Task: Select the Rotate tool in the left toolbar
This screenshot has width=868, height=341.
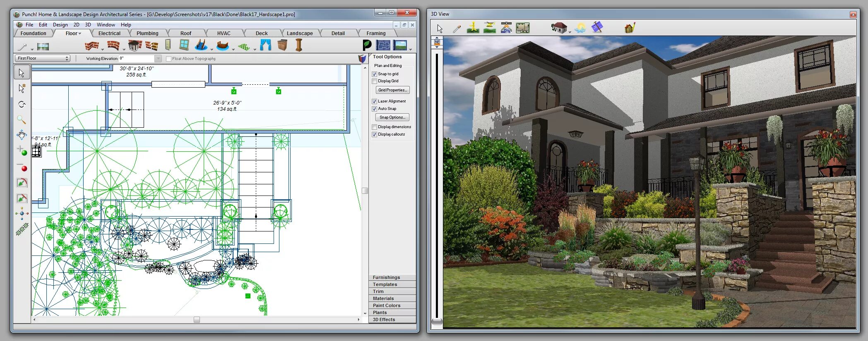Action: [22, 104]
